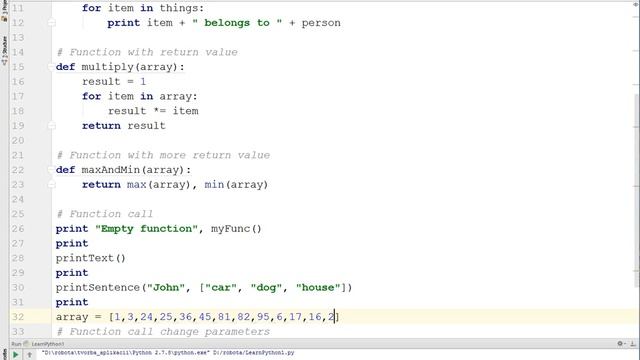Collapse the maxAndMin function at line 22
Viewport: 640px width, 360px height.
[51, 170]
